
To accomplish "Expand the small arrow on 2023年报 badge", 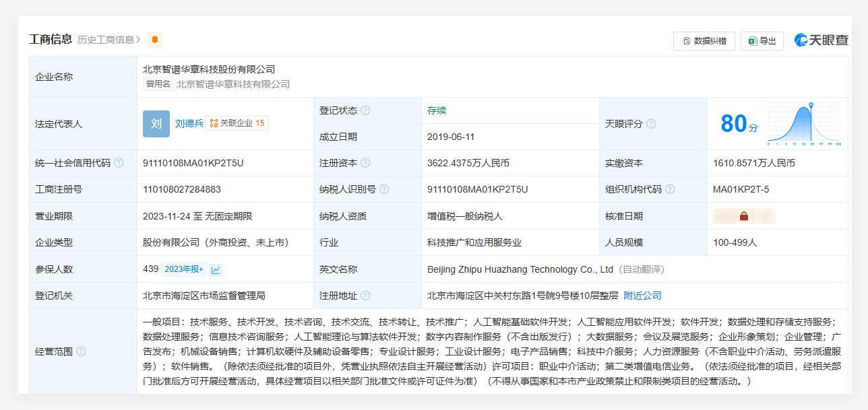I will click(201, 269).
